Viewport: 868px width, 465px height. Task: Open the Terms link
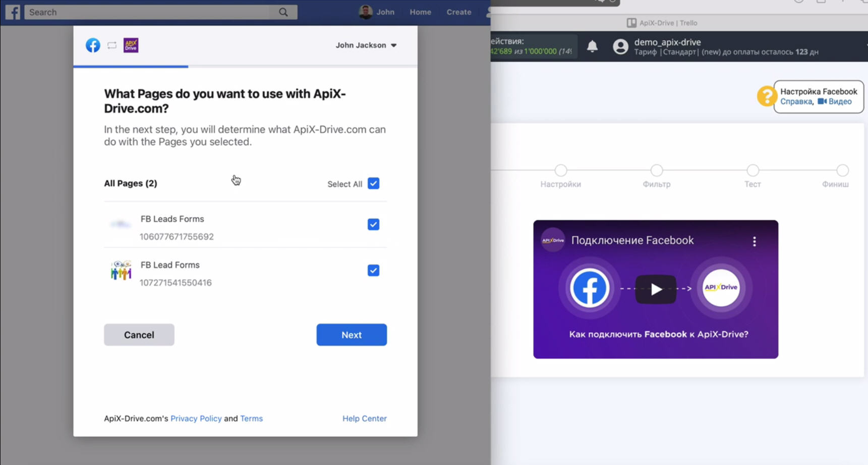pos(251,419)
